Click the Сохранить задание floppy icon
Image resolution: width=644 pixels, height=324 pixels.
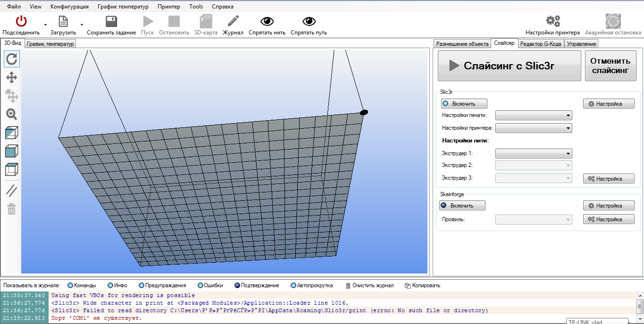coord(111,21)
